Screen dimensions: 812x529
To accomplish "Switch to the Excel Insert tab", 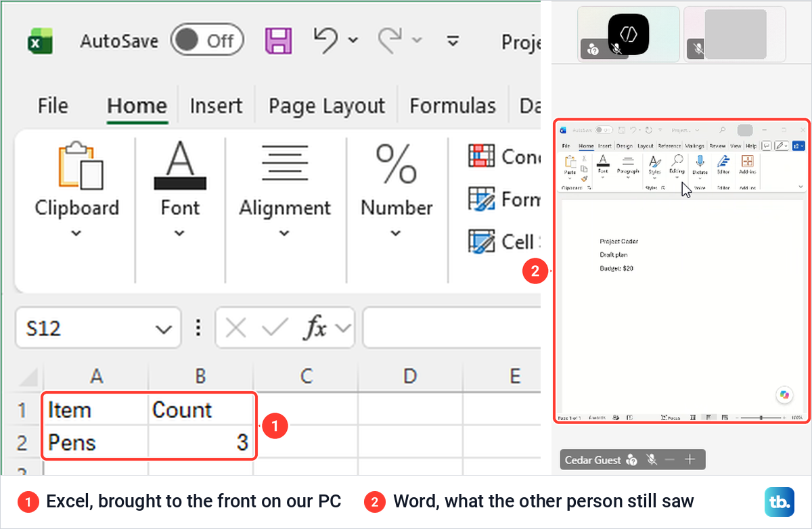I will click(216, 106).
